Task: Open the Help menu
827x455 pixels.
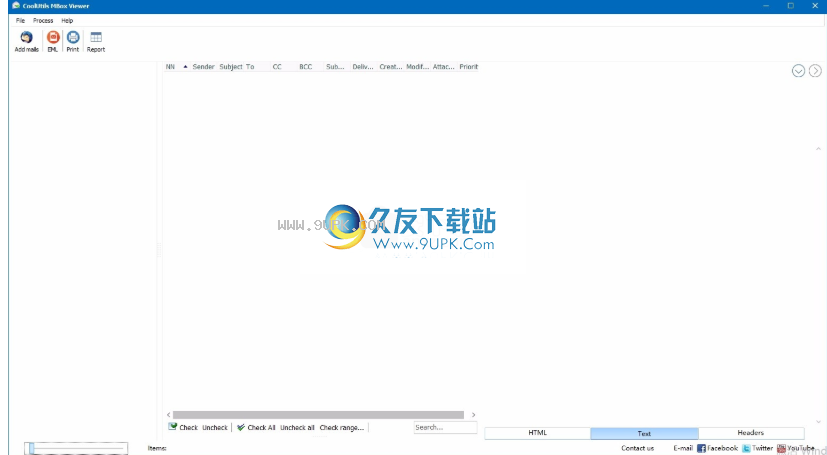Action: (67, 21)
